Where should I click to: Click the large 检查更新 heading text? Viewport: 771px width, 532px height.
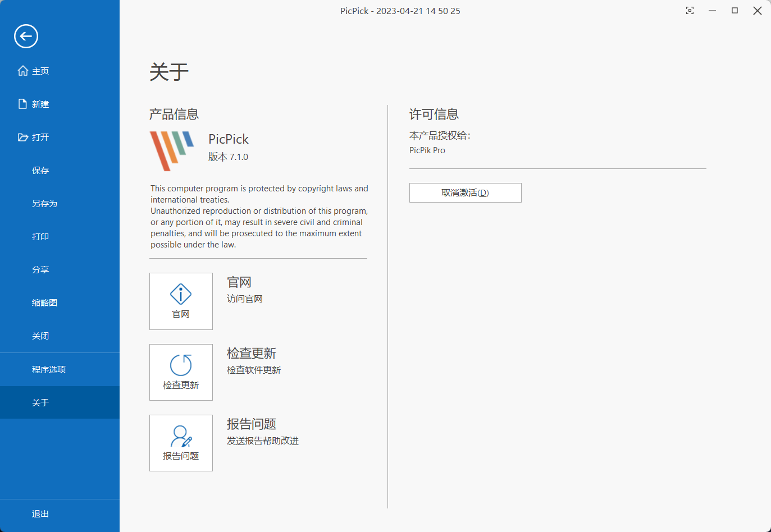(x=252, y=354)
